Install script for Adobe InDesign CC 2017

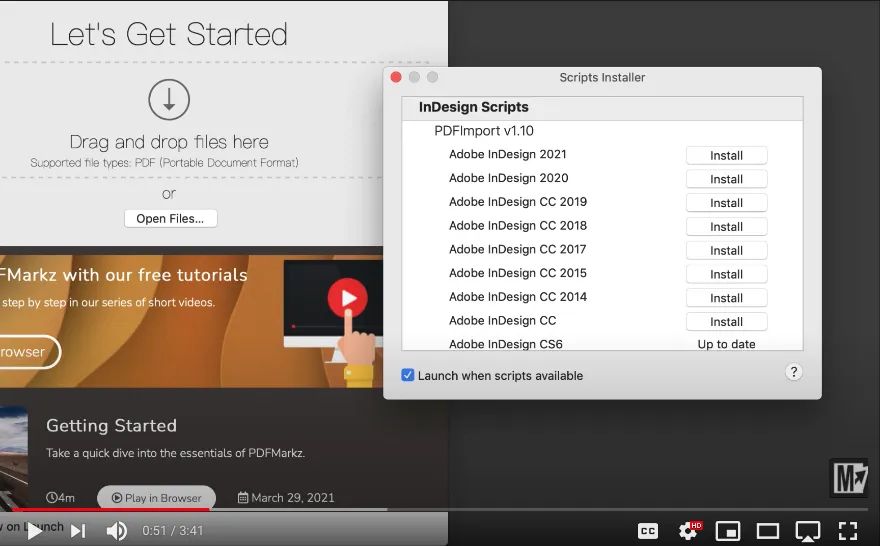tap(726, 250)
